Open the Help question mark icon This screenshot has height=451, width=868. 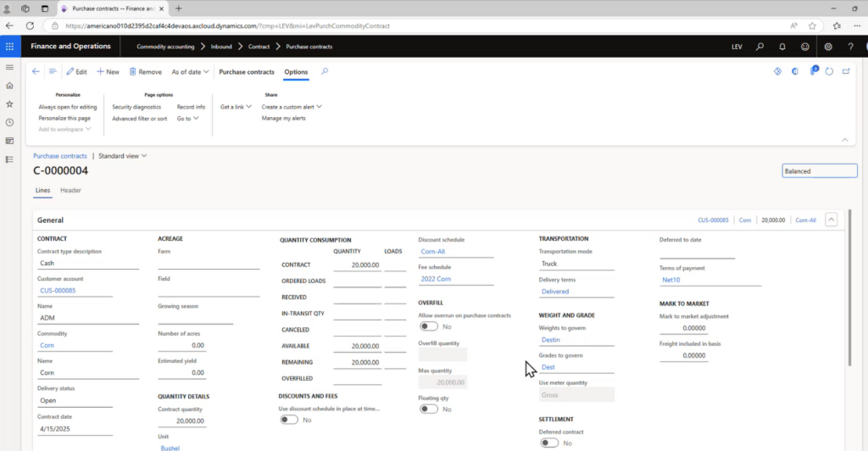coord(851,47)
